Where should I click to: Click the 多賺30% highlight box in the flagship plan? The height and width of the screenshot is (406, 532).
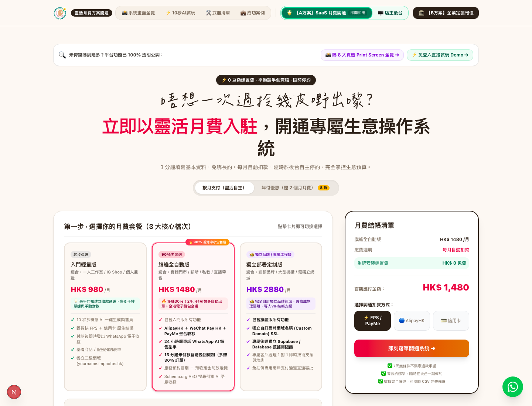pyautogui.click(x=193, y=304)
